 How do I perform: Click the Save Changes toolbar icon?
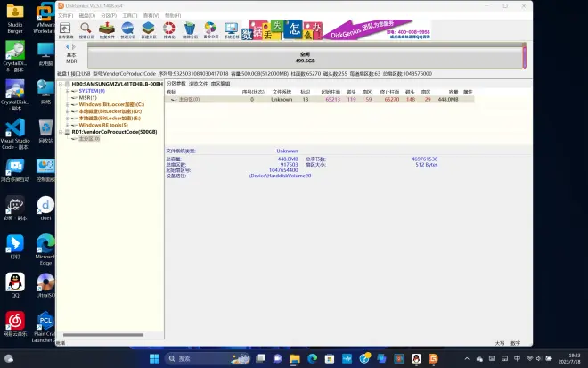click(66, 30)
